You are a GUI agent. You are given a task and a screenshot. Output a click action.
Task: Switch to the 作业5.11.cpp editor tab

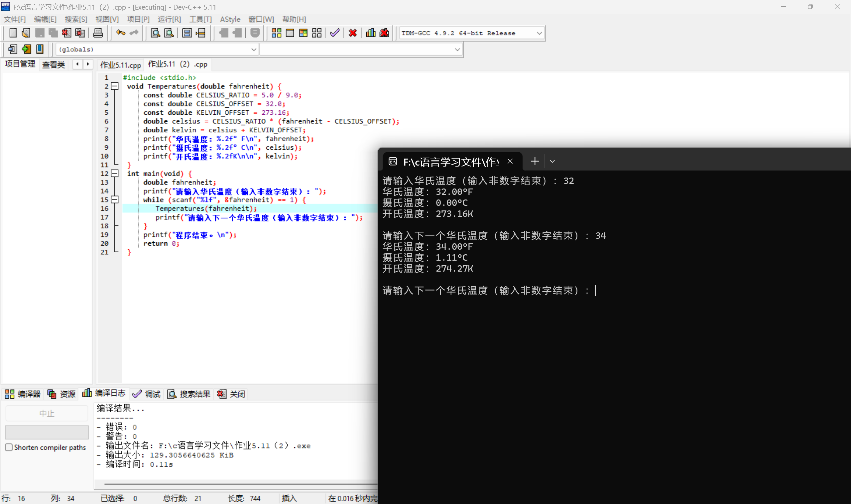pos(120,64)
